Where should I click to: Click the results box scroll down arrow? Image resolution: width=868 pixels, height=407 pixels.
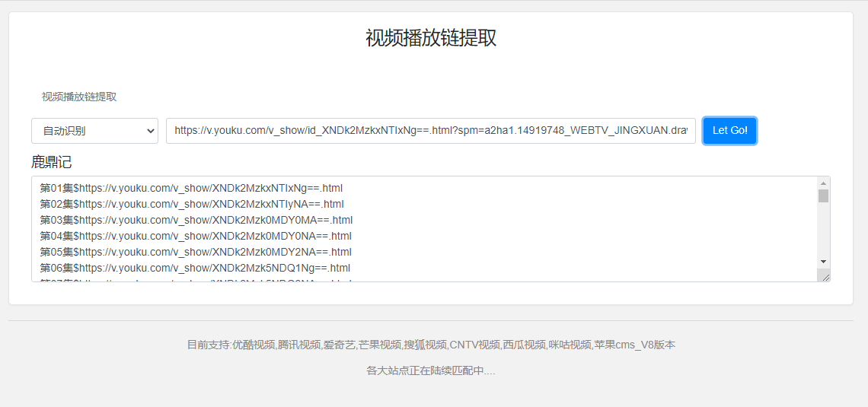click(x=823, y=261)
